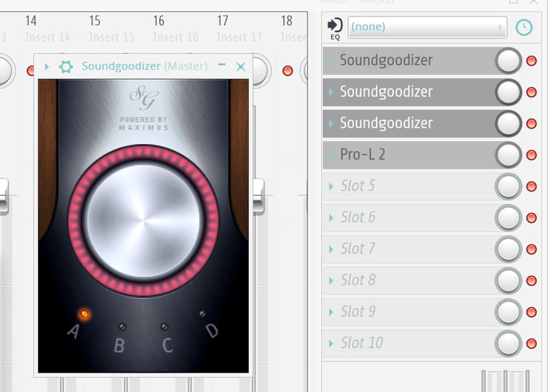Viewport: 548px width, 392px height.
Task: Click mix level knob of third Soundgoodizer
Action: [509, 123]
